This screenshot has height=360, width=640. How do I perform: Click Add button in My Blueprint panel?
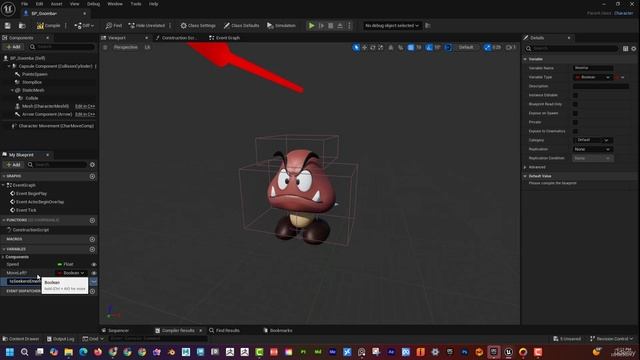pos(13,164)
